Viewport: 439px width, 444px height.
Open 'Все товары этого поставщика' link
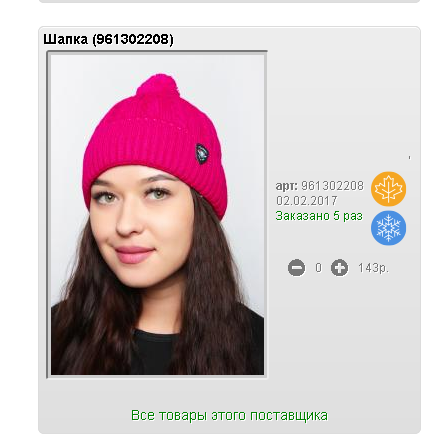(229, 415)
